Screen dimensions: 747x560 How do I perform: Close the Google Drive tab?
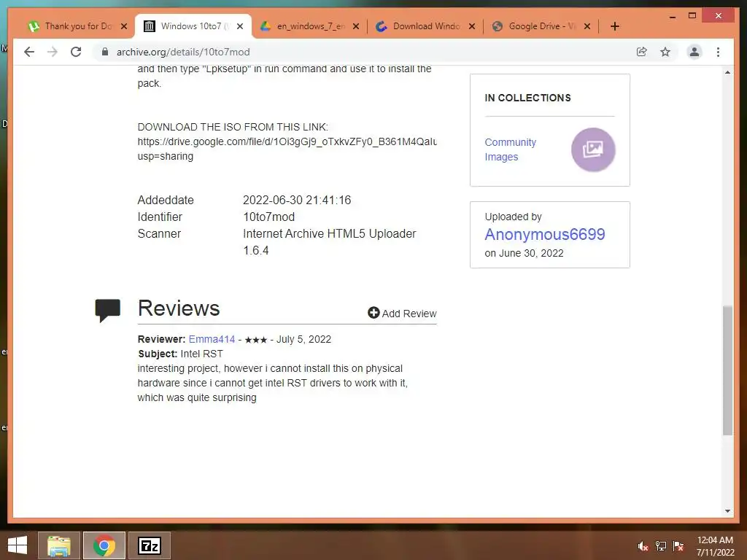click(x=587, y=26)
